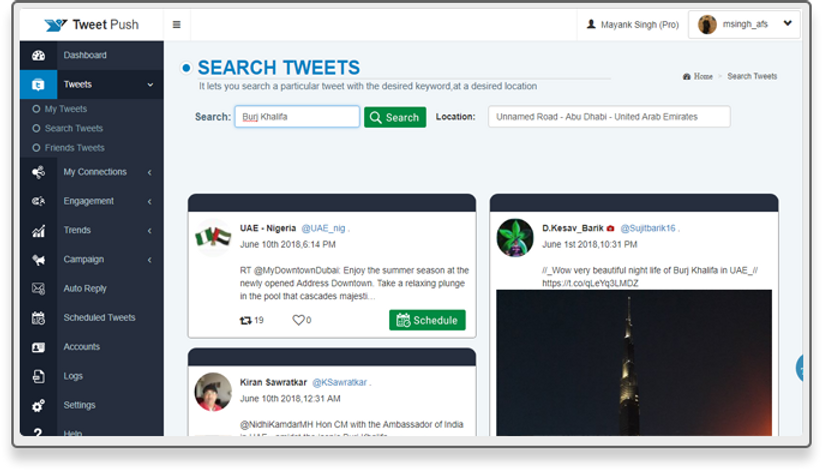Click the Campaign megaphone icon
822x470 pixels.
pos(38,259)
